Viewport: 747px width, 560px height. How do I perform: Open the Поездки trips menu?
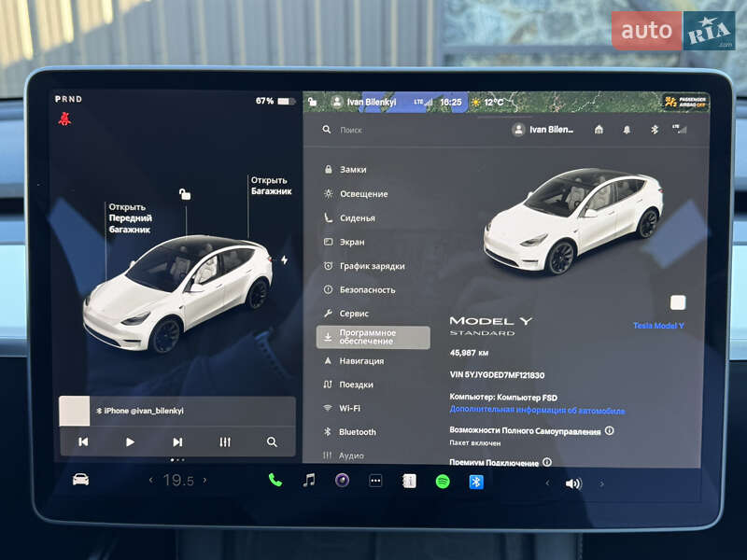(x=348, y=385)
